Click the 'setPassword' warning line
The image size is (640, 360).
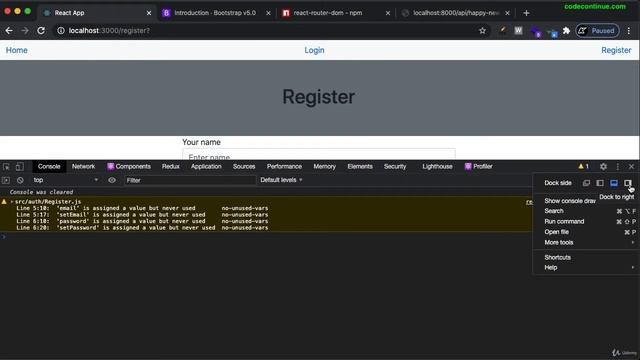tap(142, 228)
